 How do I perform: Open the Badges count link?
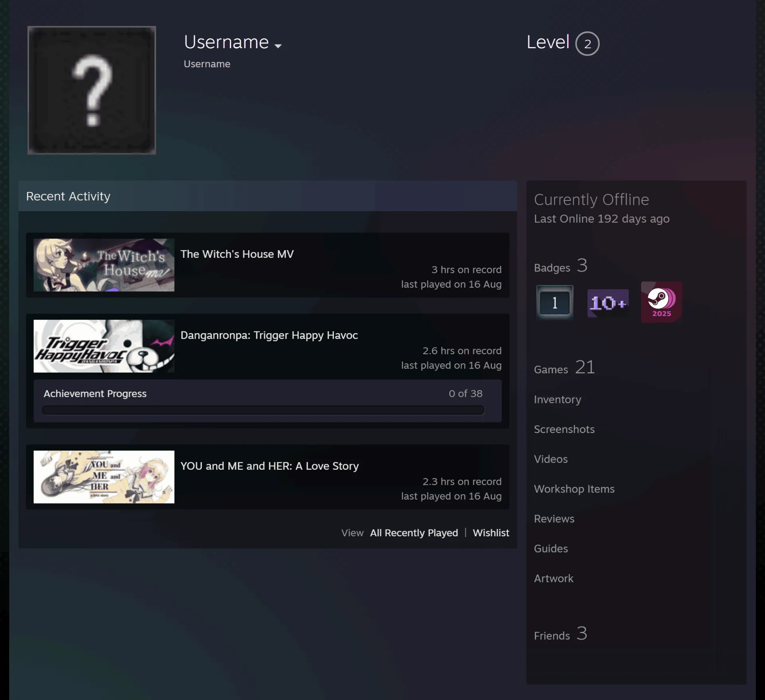point(561,266)
